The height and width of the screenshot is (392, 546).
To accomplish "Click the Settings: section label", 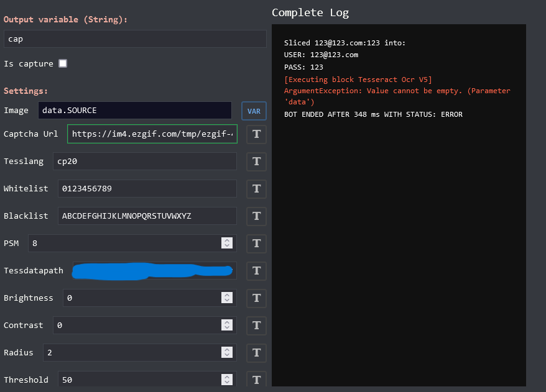I will pos(25,91).
